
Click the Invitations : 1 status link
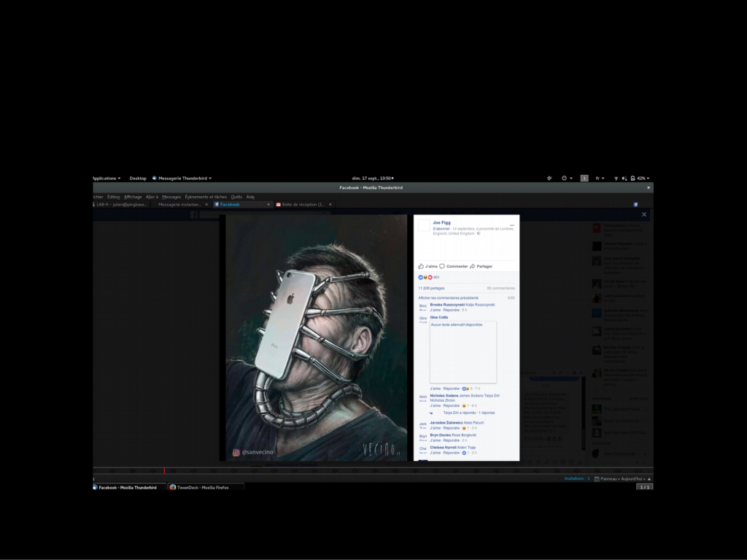tap(577, 478)
